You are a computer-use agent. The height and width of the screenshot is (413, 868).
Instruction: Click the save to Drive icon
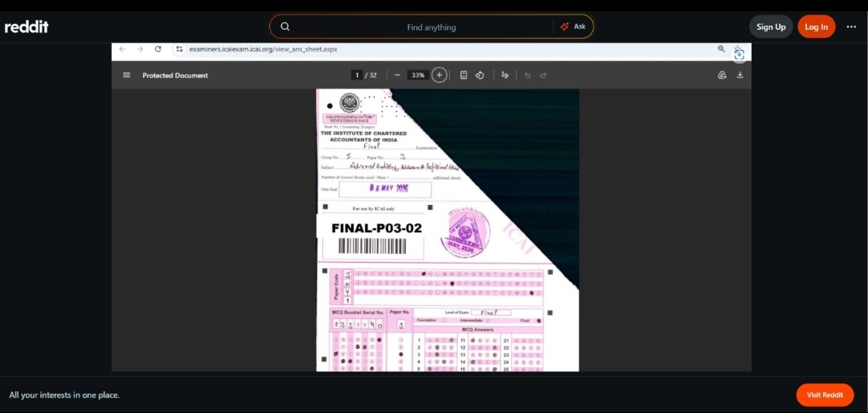tap(722, 76)
